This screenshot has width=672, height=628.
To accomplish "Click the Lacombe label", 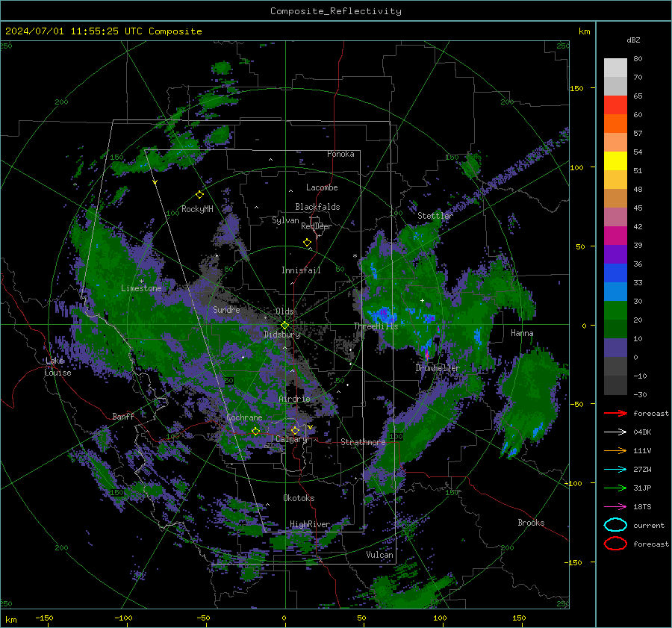I will [322, 187].
